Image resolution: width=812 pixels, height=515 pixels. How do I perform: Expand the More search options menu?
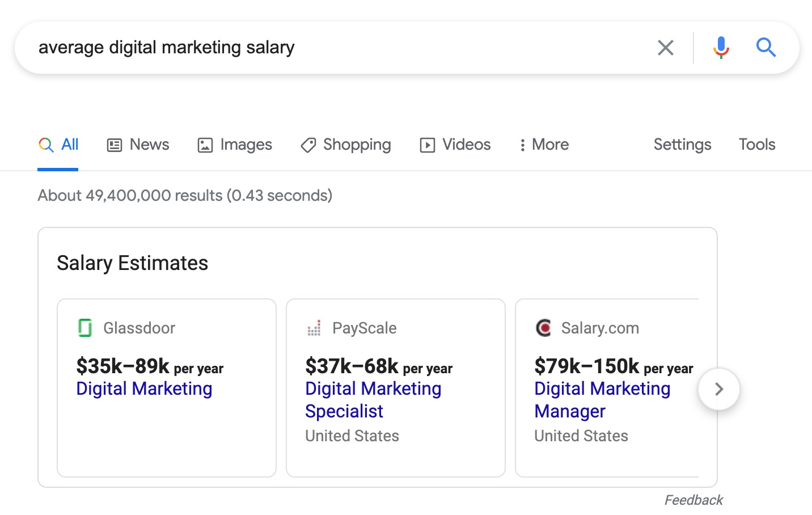tap(544, 145)
